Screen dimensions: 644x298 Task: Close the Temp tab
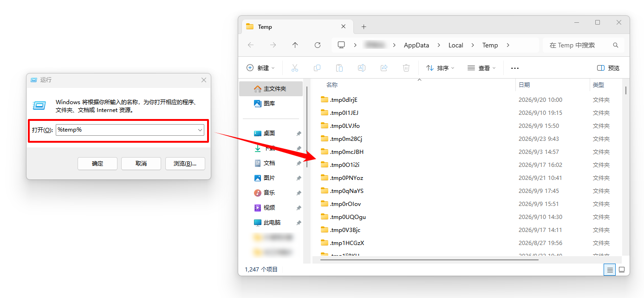[x=344, y=27]
